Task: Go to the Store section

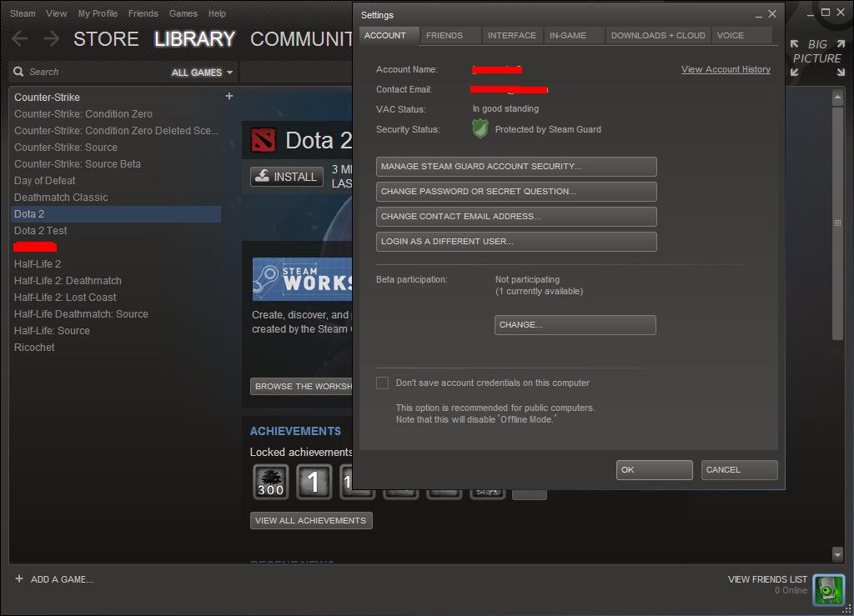Action: pyautogui.click(x=106, y=38)
